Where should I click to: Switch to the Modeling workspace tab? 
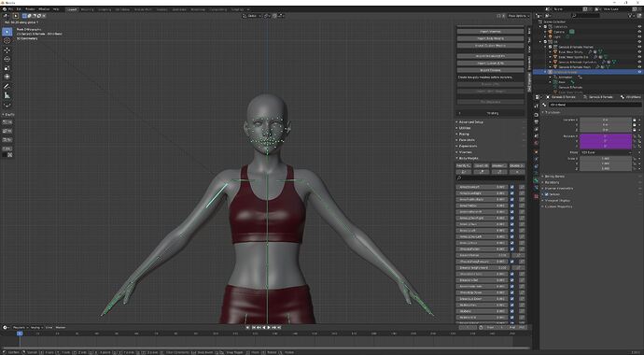(x=87, y=9)
